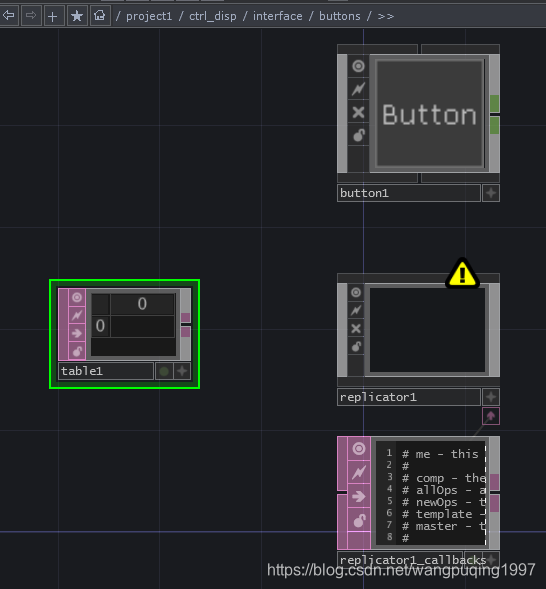Click the black replicator1 viewer
Screen dimensions: 546x589
coord(427,330)
